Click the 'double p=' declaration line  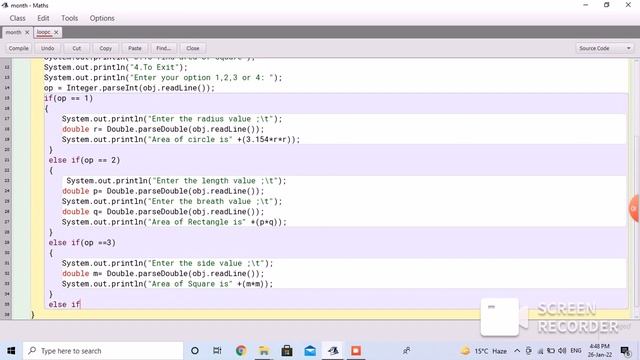163,191
